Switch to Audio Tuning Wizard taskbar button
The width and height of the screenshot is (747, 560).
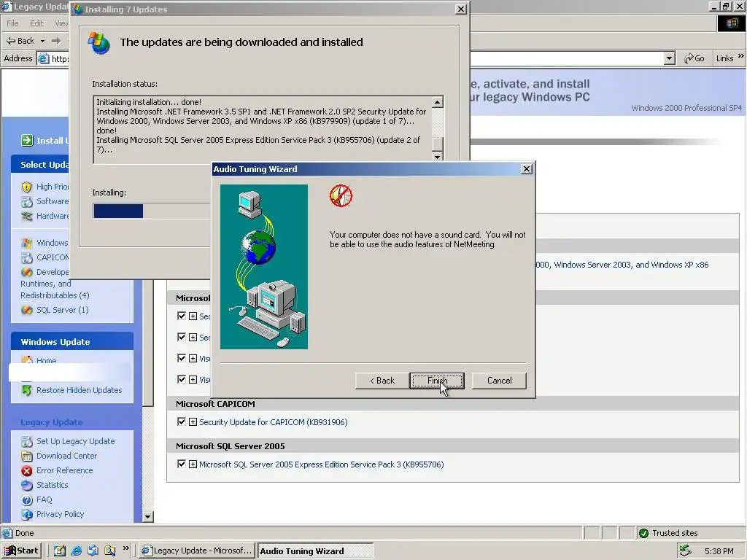click(314, 551)
